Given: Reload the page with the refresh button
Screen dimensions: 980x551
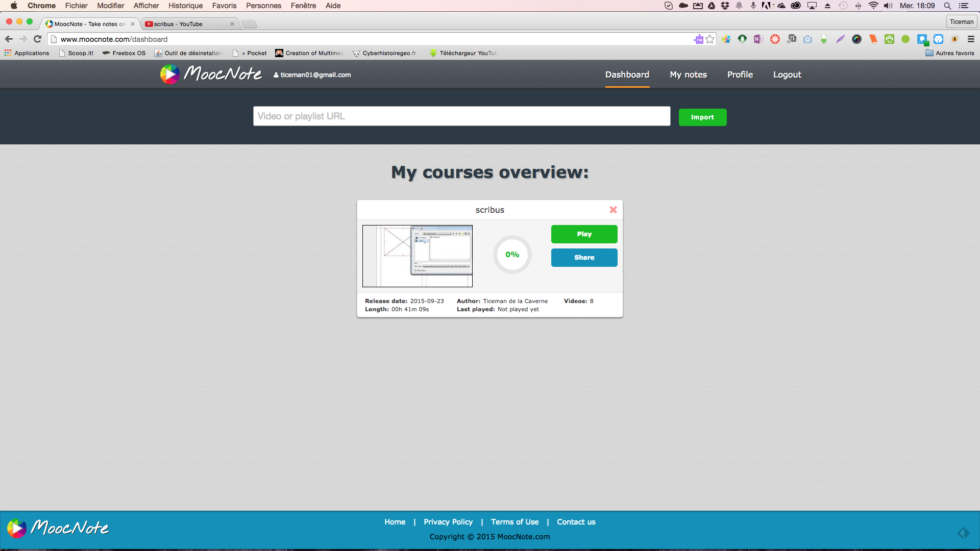Looking at the screenshot, I should 37,39.
